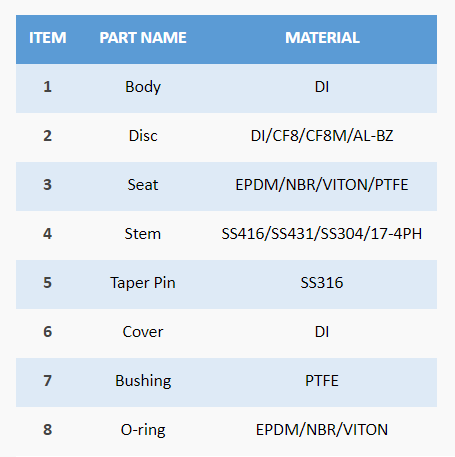Click the EPDM/NBR/VITON material for O-ring

pos(322,430)
